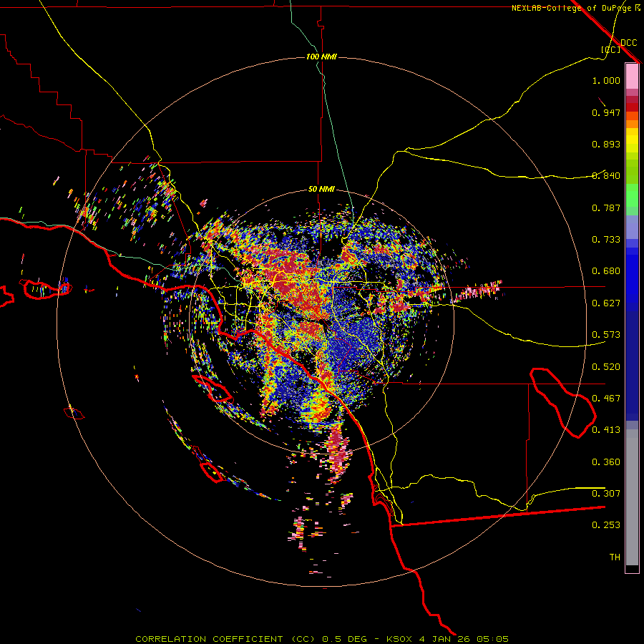Click the 1.000 scale value
Screen dimensions: 644x644
606,80
